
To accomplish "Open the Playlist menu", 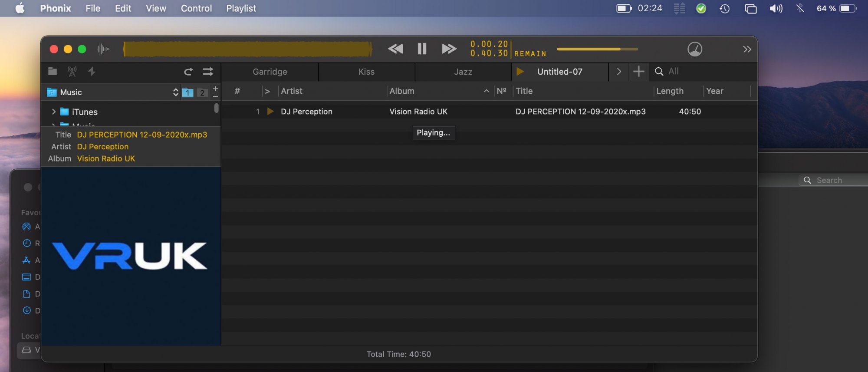I will point(241,8).
